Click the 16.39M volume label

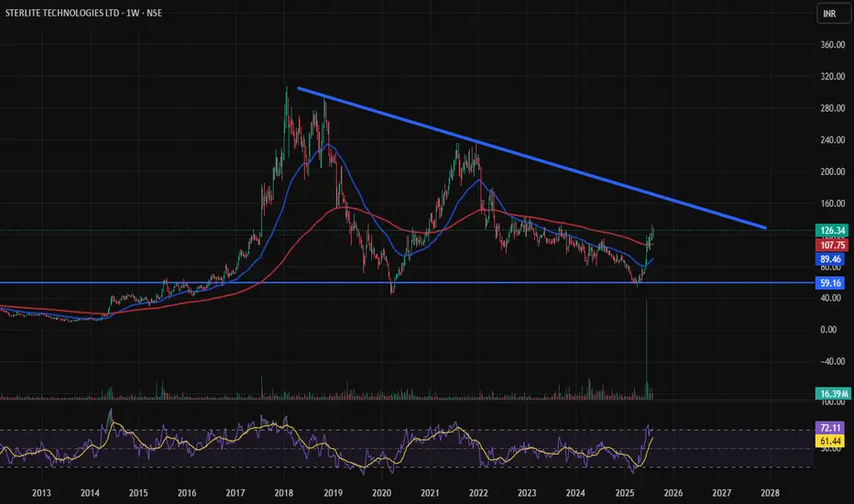[x=833, y=393]
